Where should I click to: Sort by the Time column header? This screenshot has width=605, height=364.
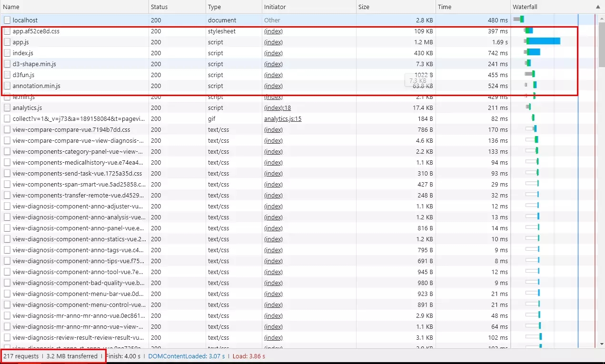coord(445,7)
